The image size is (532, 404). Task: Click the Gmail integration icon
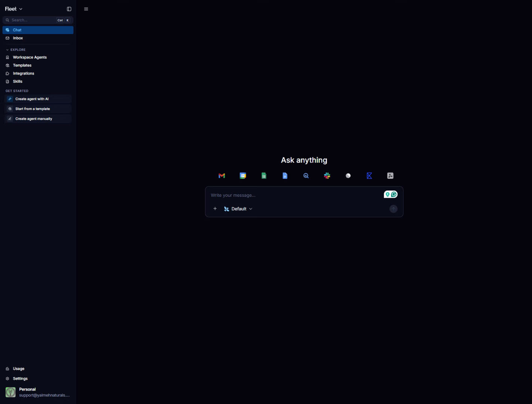tap(222, 176)
